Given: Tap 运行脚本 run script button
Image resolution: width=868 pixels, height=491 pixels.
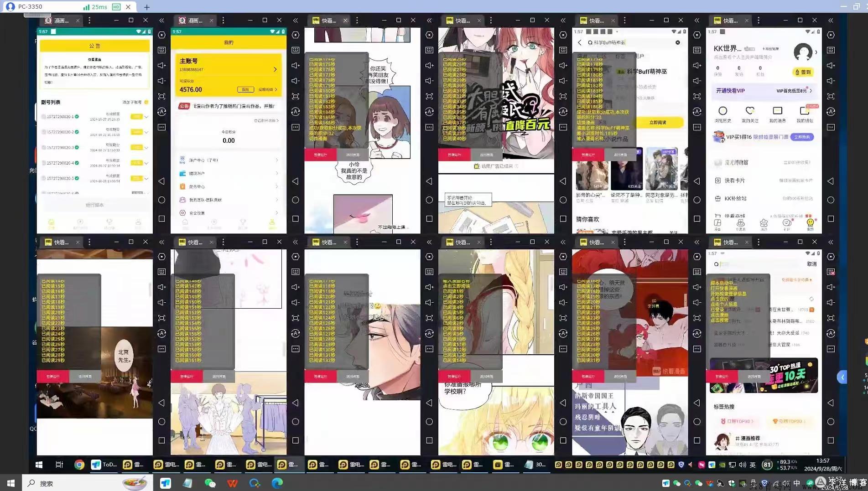Looking at the screenshot, I should pyautogui.click(x=94, y=205).
